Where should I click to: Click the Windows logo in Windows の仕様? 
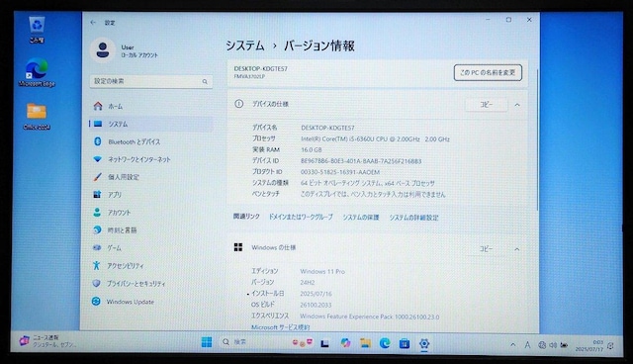click(238, 247)
